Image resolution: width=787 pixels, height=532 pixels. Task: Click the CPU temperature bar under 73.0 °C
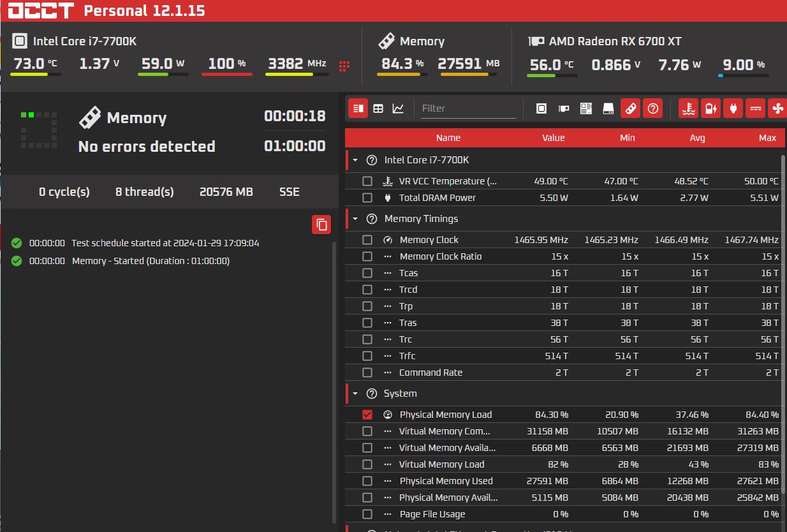pyautogui.click(x=36, y=75)
